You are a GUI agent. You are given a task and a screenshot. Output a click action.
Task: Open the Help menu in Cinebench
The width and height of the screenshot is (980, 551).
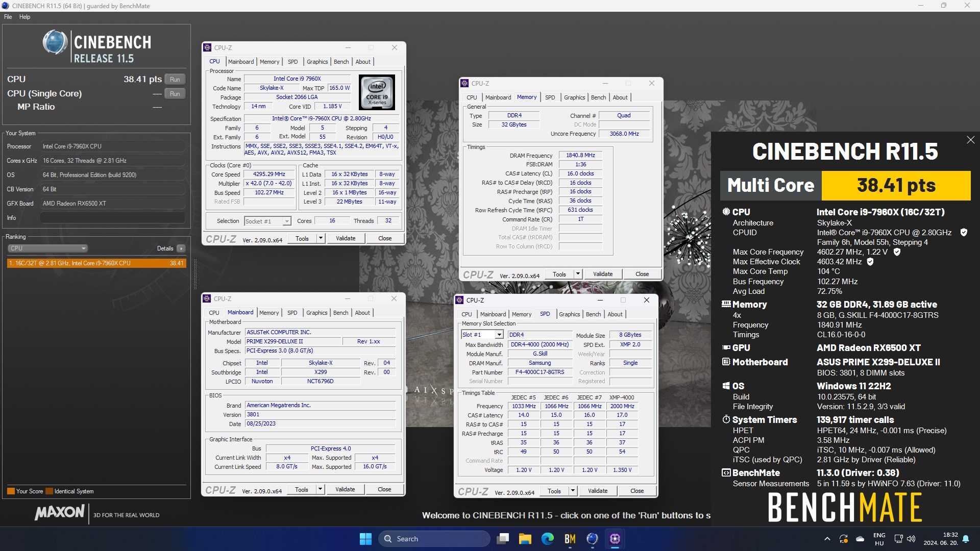pyautogui.click(x=24, y=17)
